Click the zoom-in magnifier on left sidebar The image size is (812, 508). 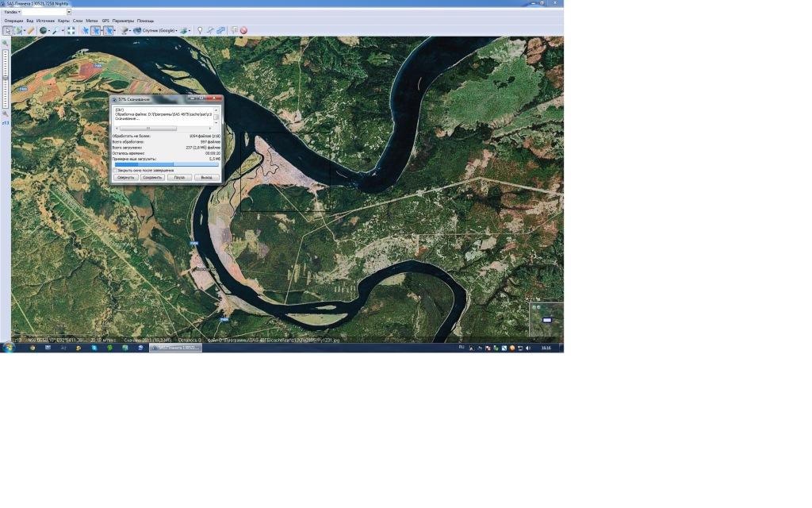point(5,44)
